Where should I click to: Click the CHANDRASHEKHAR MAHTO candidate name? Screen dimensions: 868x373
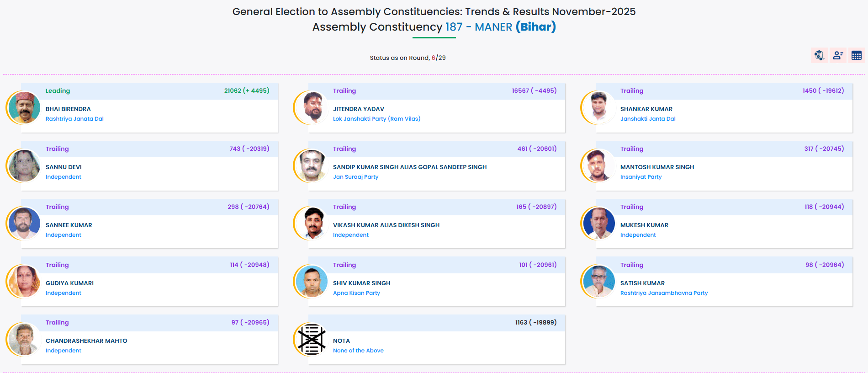(86, 341)
